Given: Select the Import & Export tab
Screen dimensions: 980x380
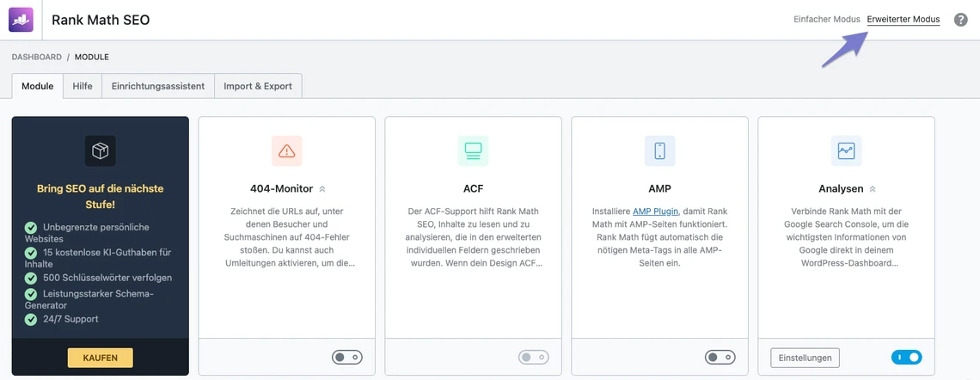Looking at the screenshot, I should 258,86.
